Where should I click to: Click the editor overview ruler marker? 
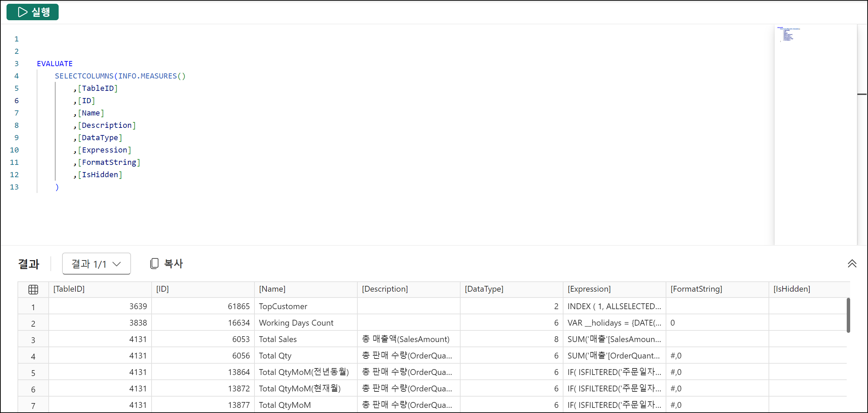(862, 94)
